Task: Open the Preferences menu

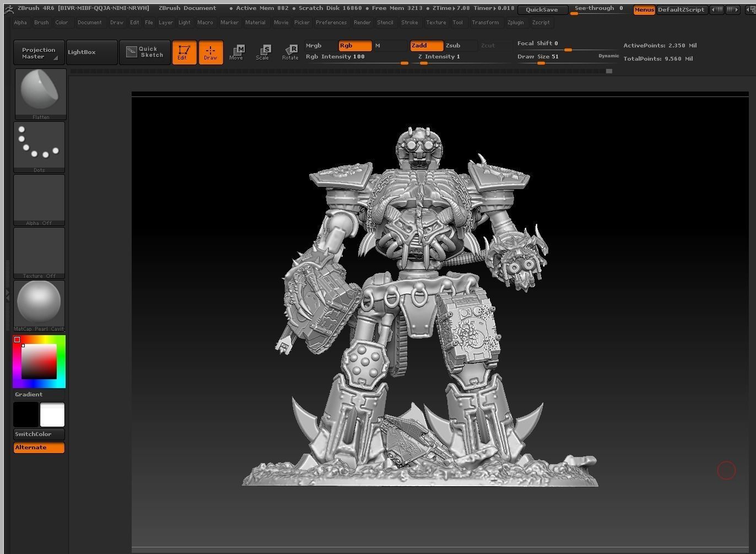Action: point(331,23)
